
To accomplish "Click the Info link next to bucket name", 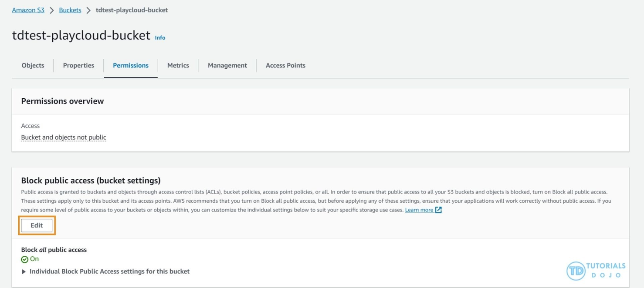I will click(x=160, y=38).
